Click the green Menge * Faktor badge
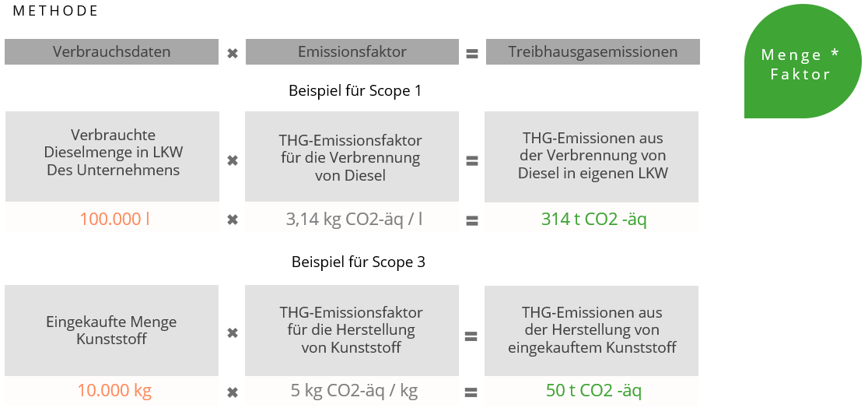Image resolution: width=868 pixels, height=408 pixels. point(801,65)
